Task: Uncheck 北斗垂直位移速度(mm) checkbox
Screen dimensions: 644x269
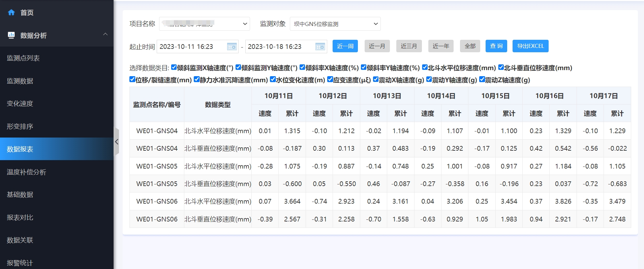Action: point(501,67)
